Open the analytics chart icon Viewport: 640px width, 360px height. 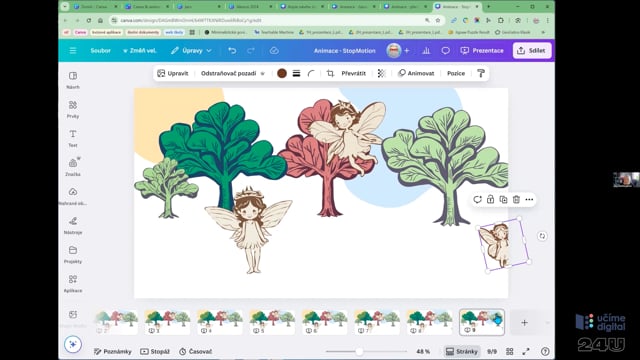click(x=426, y=51)
